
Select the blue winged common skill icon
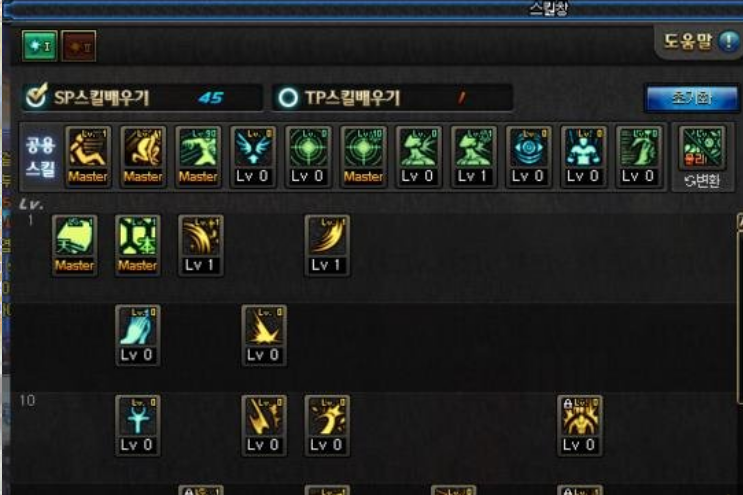pos(253,156)
